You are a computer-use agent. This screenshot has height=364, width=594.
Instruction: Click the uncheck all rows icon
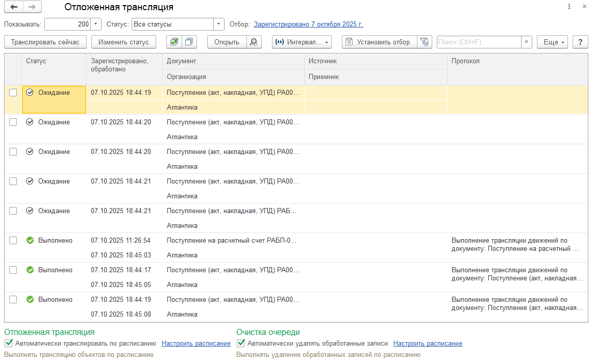pyautogui.click(x=189, y=42)
